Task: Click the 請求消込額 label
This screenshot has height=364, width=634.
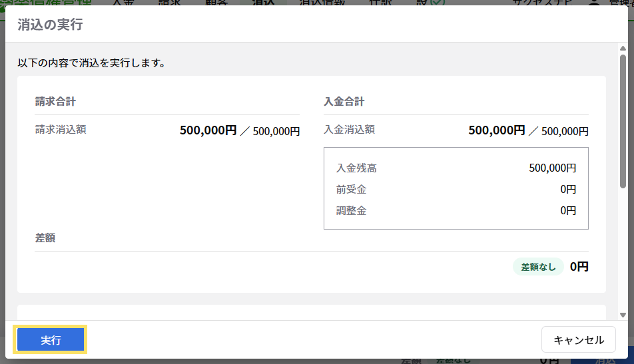Action: [x=61, y=130]
